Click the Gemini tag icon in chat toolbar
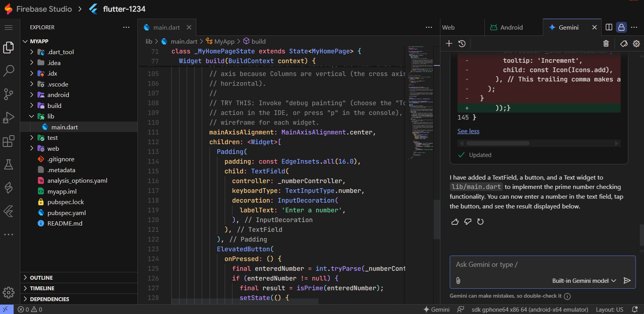This screenshot has width=644, height=314. point(624,44)
